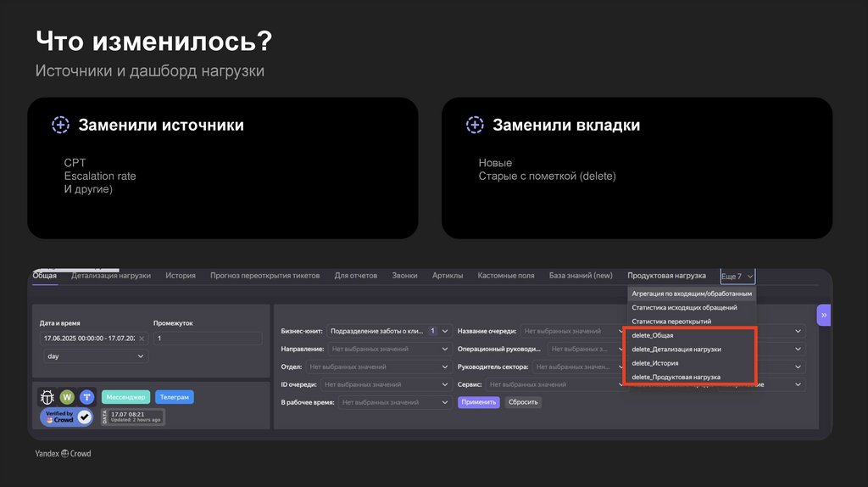Click the Телеграм button
This screenshot has width=868, height=487.
[x=175, y=397]
